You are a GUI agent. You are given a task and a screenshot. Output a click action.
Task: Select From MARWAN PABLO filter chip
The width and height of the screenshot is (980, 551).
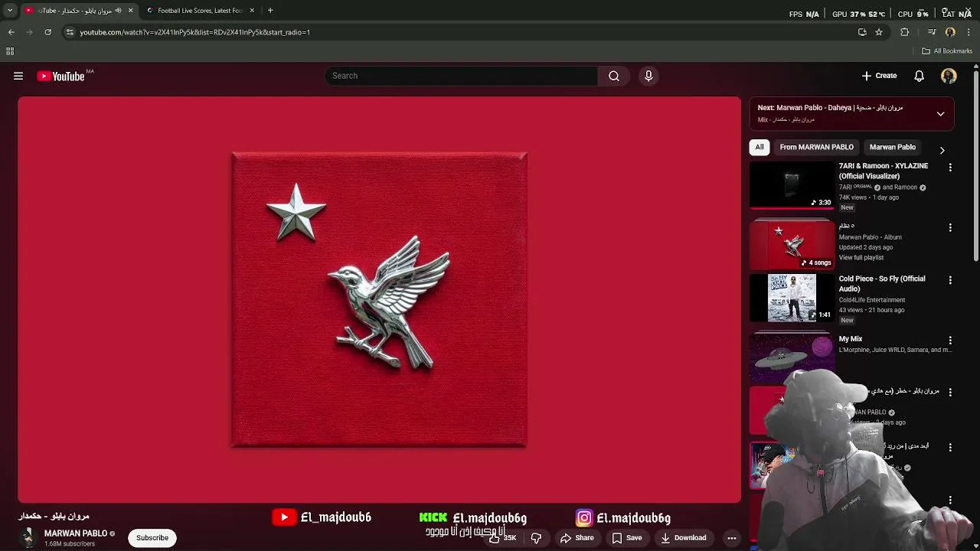tap(816, 147)
